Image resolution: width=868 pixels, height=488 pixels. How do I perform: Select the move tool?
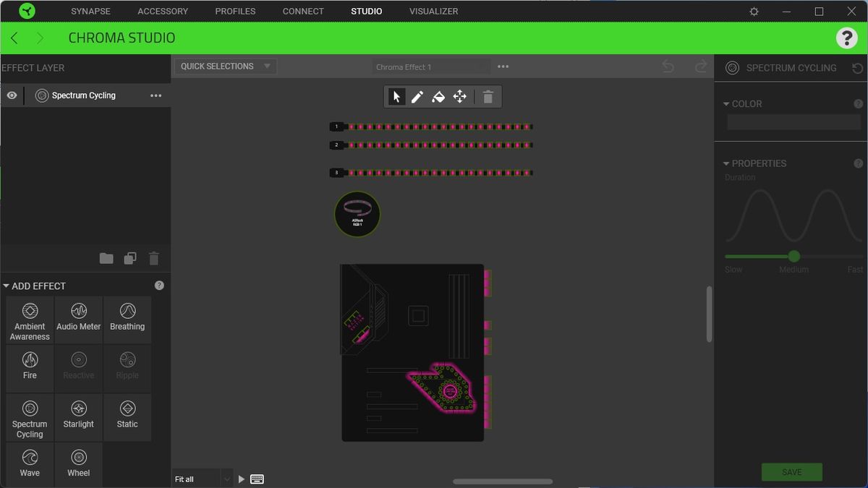459,97
